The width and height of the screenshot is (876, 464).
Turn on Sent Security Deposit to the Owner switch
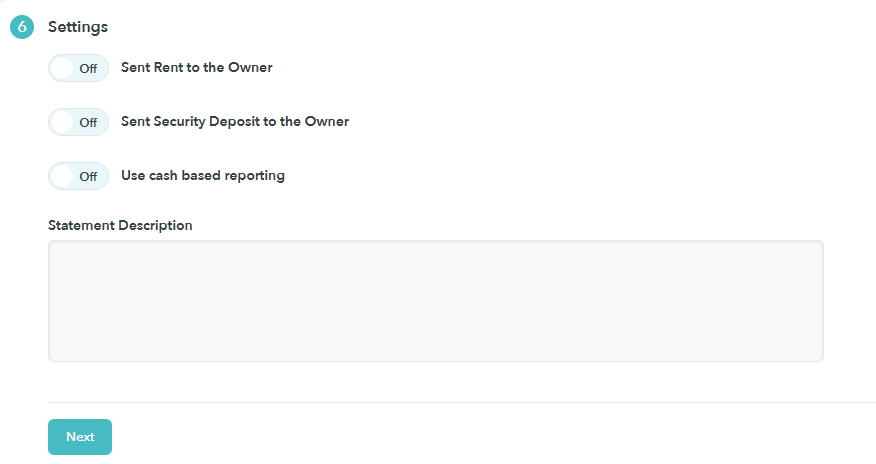pyautogui.click(x=78, y=122)
